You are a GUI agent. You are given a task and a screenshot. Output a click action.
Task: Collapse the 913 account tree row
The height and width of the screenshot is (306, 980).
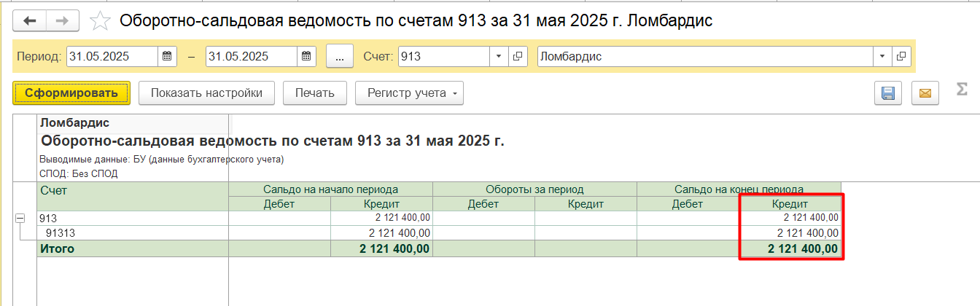click(20, 218)
